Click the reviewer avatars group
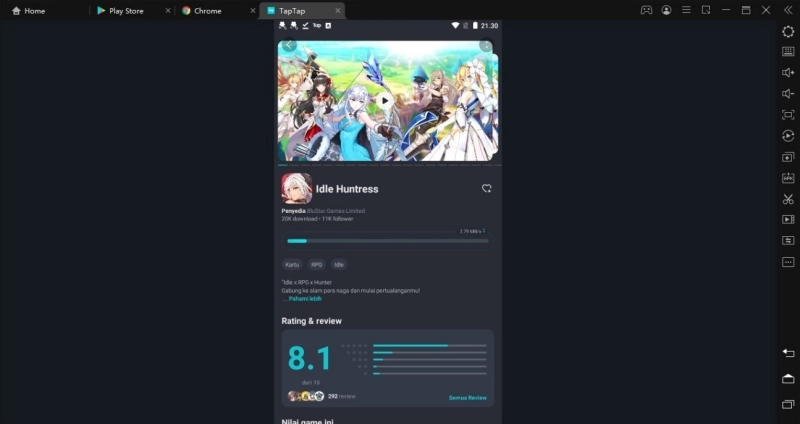800x424 pixels. click(x=306, y=396)
